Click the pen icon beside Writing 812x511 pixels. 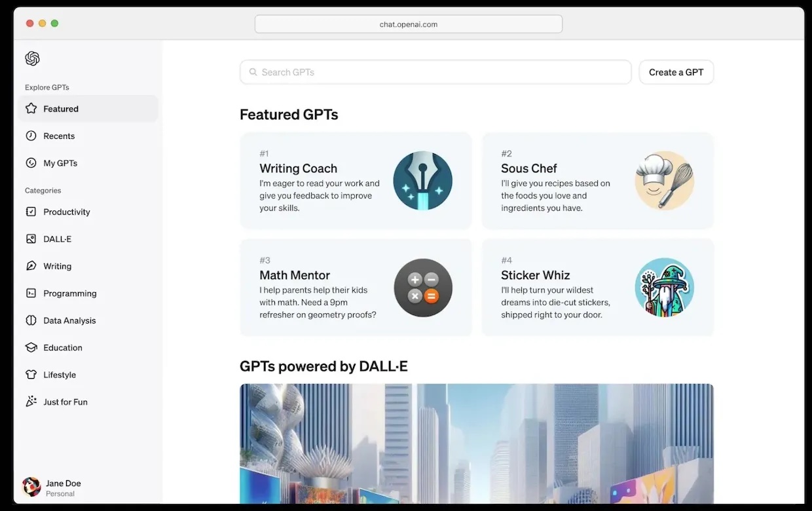(x=31, y=266)
